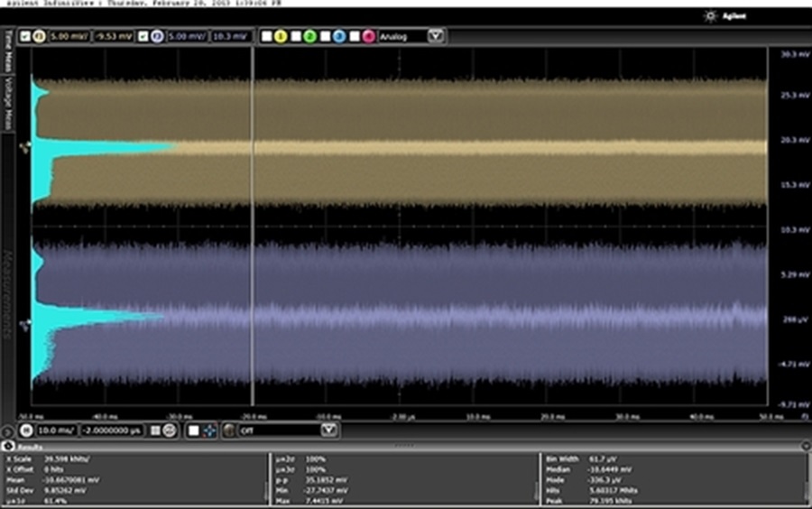
Task: Click the 30.3 mV vertical axis label
Action: [795, 54]
